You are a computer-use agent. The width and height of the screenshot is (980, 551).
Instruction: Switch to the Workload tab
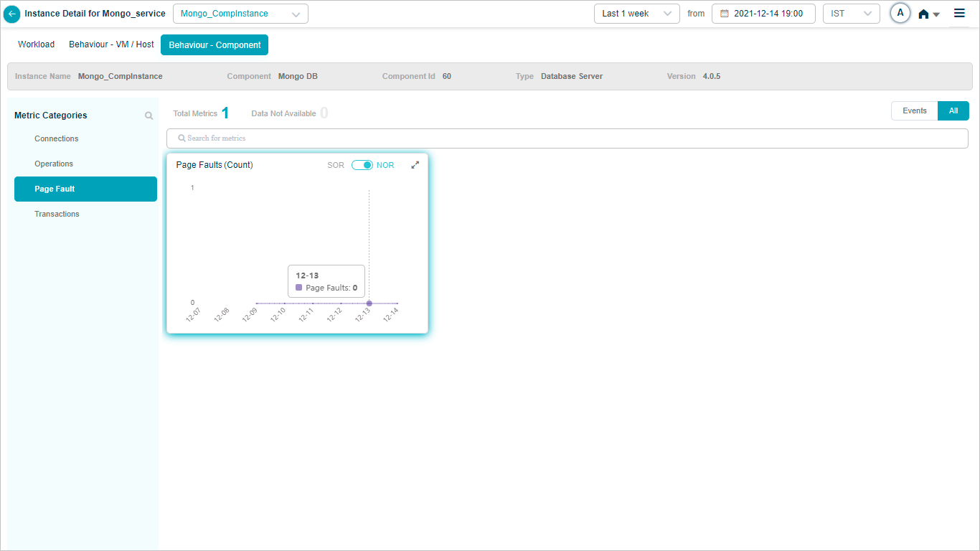(x=36, y=44)
